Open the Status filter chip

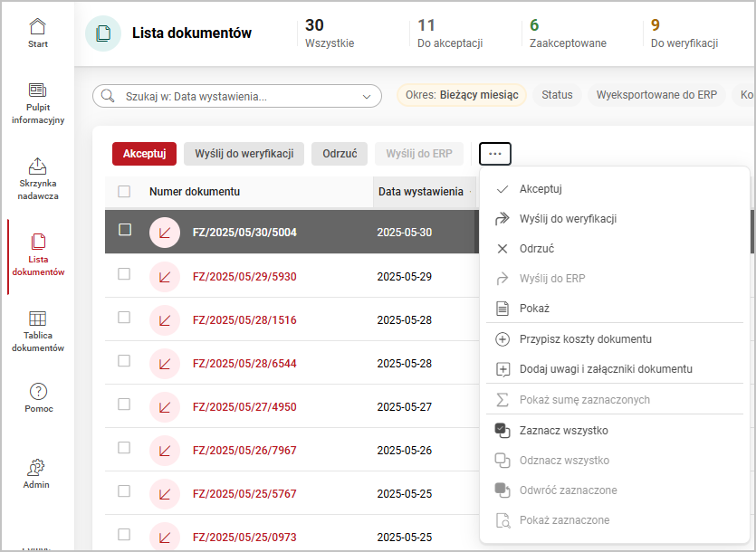click(557, 95)
